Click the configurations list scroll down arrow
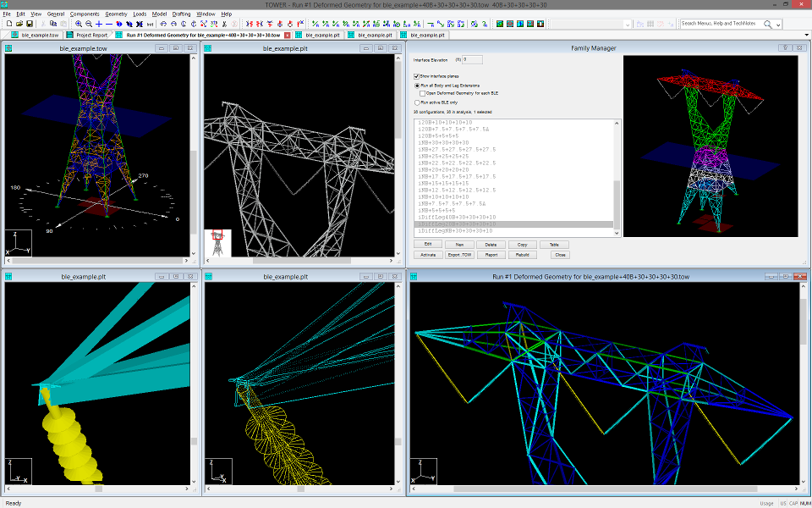 617,234
